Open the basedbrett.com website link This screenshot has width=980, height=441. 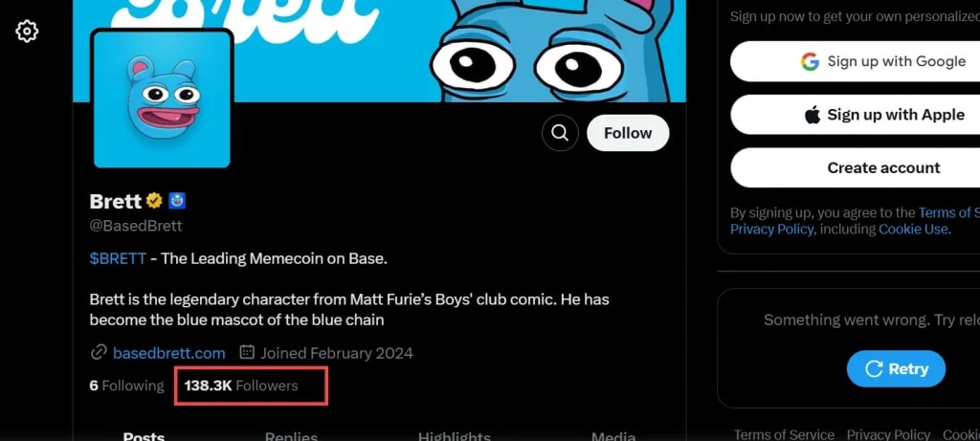click(168, 353)
